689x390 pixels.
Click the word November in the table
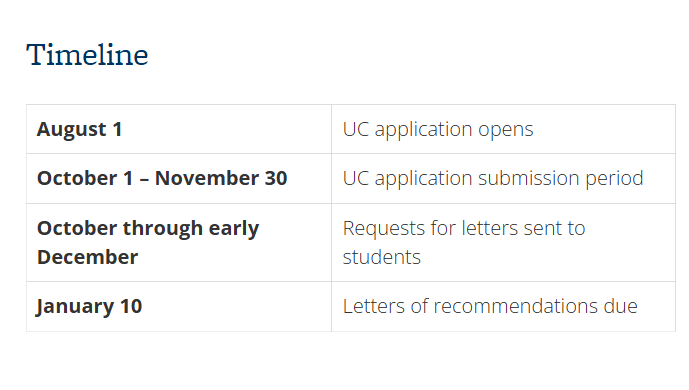(207, 178)
